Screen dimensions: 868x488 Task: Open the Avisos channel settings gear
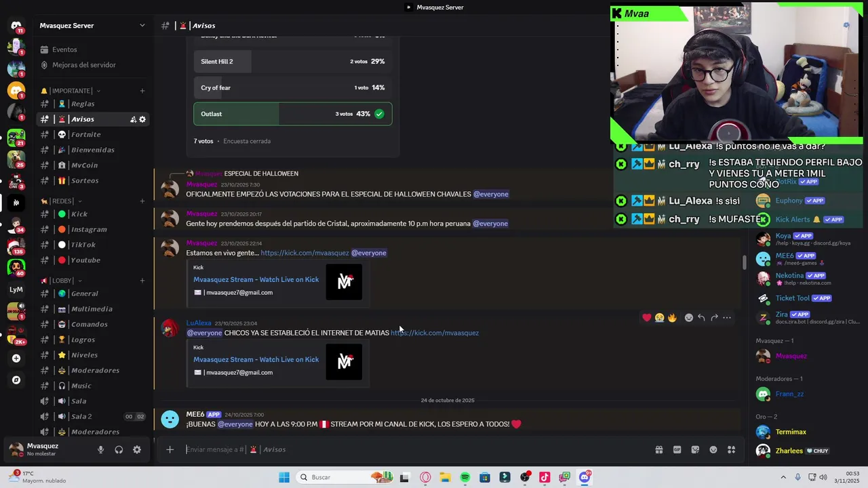coord(142,119)
